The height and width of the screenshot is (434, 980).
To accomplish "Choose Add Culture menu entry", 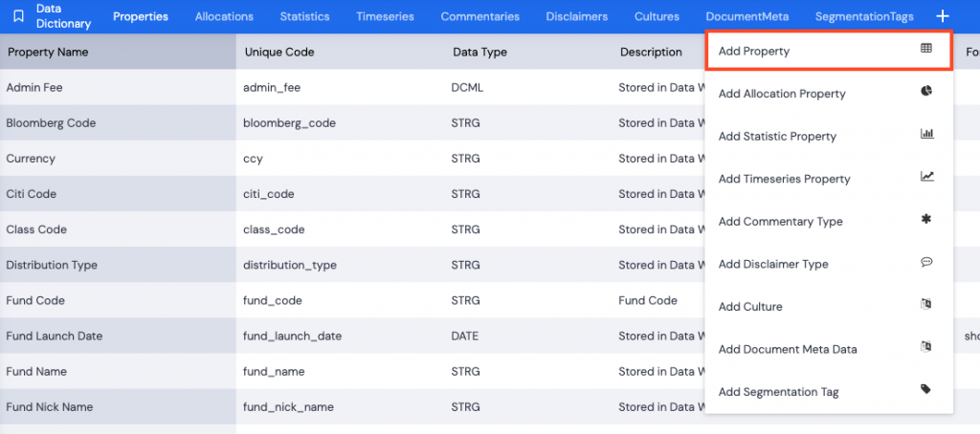I will click(829, 307).
